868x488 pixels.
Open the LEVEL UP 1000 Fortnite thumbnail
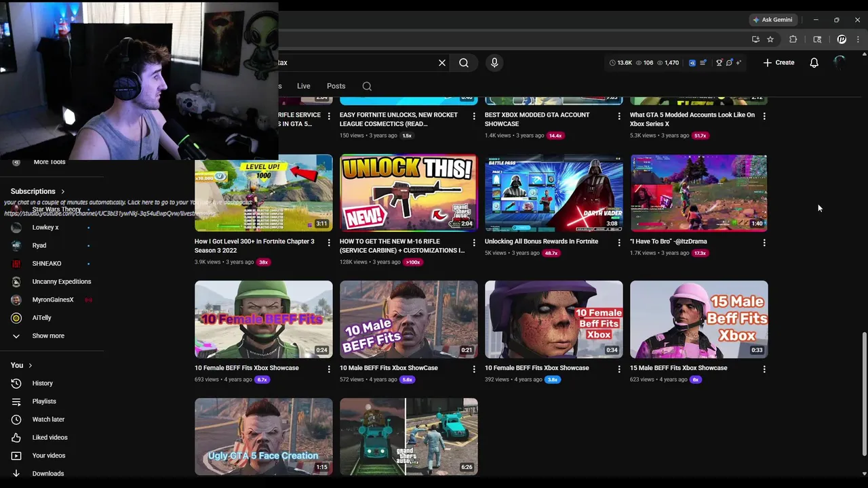264,192
